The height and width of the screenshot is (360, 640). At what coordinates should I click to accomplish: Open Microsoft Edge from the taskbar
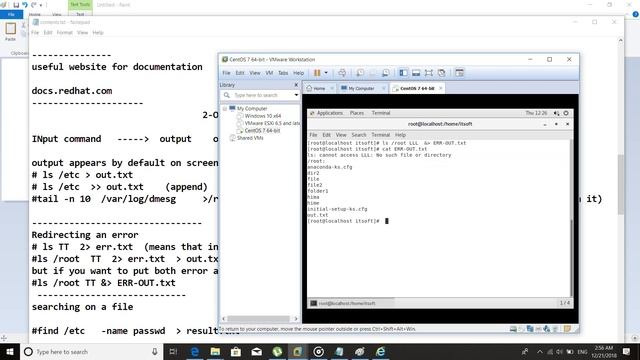click(195, 351)
